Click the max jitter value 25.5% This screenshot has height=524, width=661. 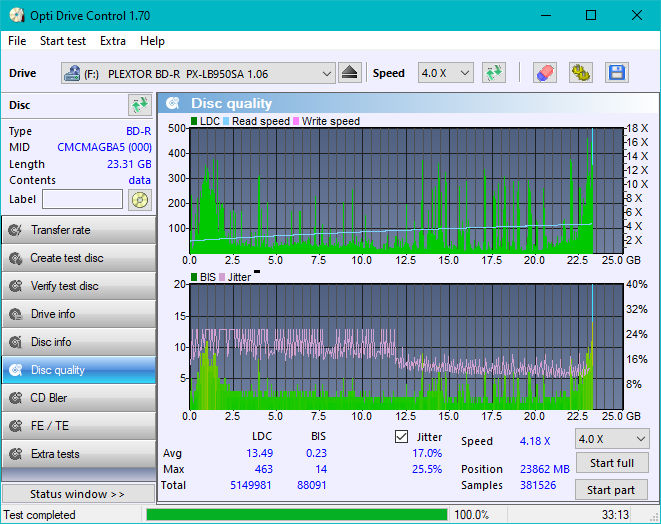coord(427,469)
